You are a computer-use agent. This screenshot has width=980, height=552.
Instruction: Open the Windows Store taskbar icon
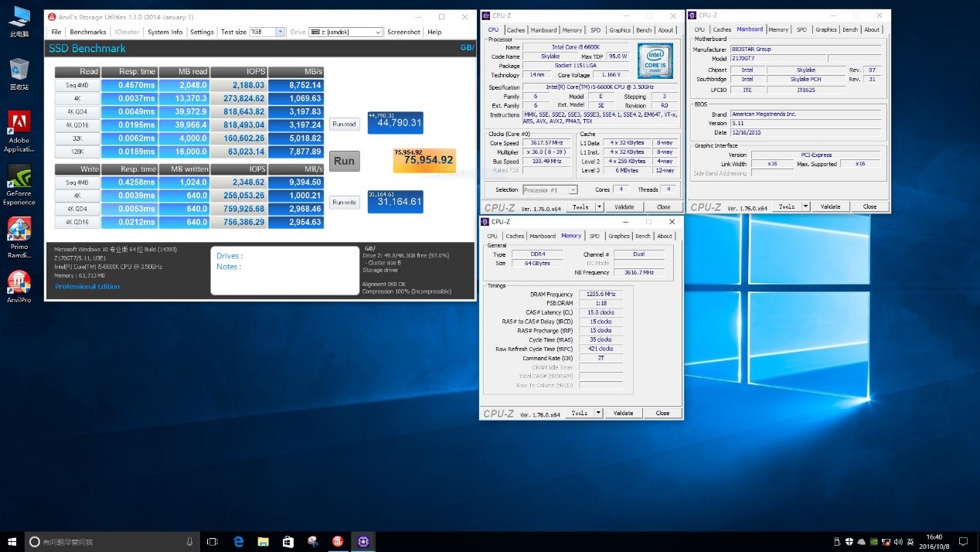pyautogui.click(x=288, y=542)
